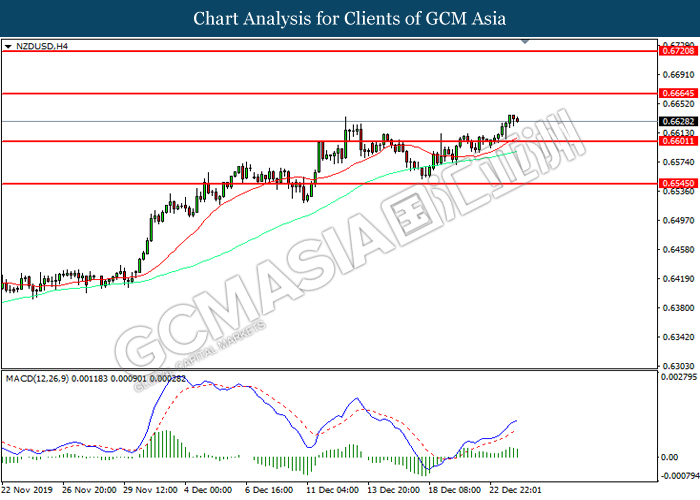The width and height of the screenshot is (700, 500).
Task: Click the 0.66520 price axis value
Action: [x=679, y=104]
